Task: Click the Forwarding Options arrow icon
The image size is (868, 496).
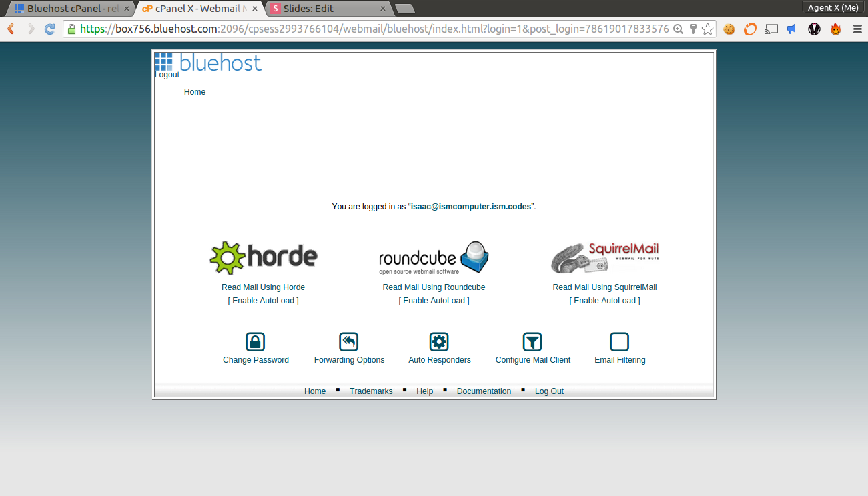Action: [x=349, y=342]
